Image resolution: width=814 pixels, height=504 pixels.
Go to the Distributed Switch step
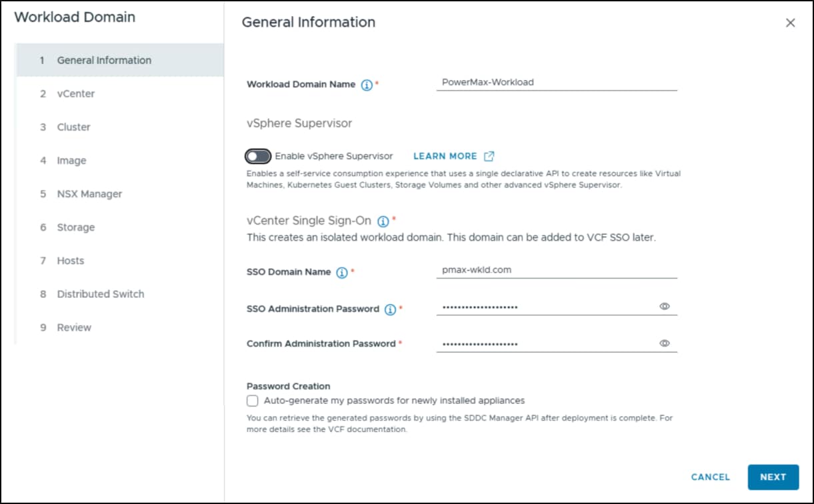(120, 294)
